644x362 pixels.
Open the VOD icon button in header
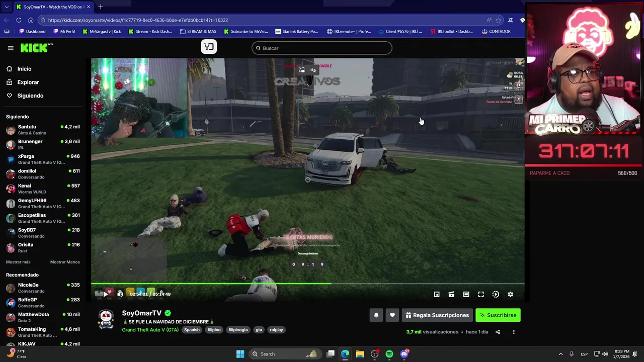pyautogui.click(x=209, y=47)
